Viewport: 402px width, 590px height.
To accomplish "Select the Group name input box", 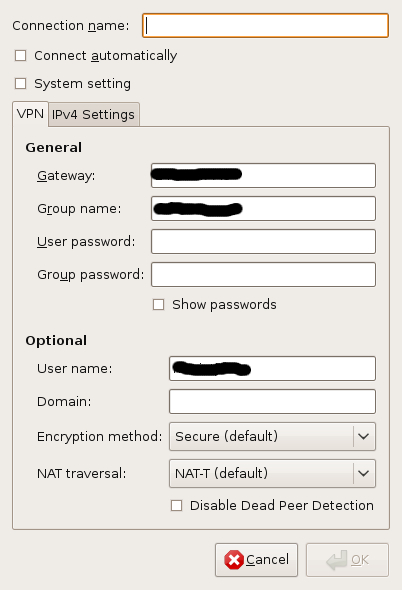I will click(263, 208).
